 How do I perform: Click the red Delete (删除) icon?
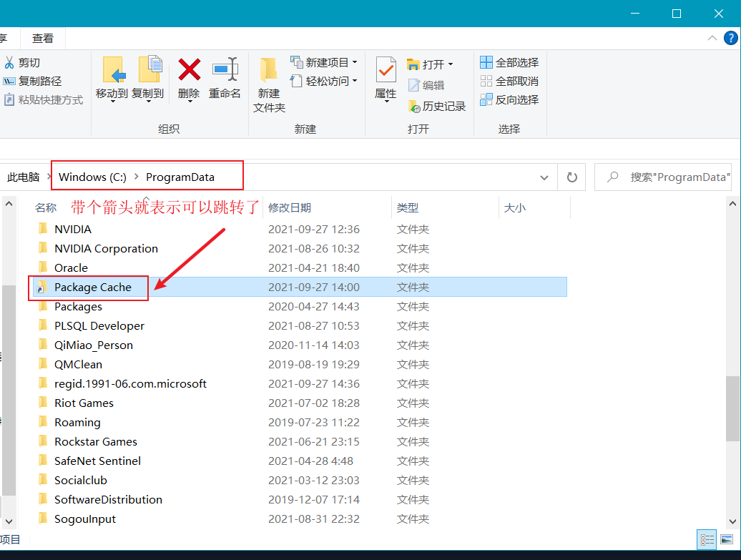coord(189,69)
